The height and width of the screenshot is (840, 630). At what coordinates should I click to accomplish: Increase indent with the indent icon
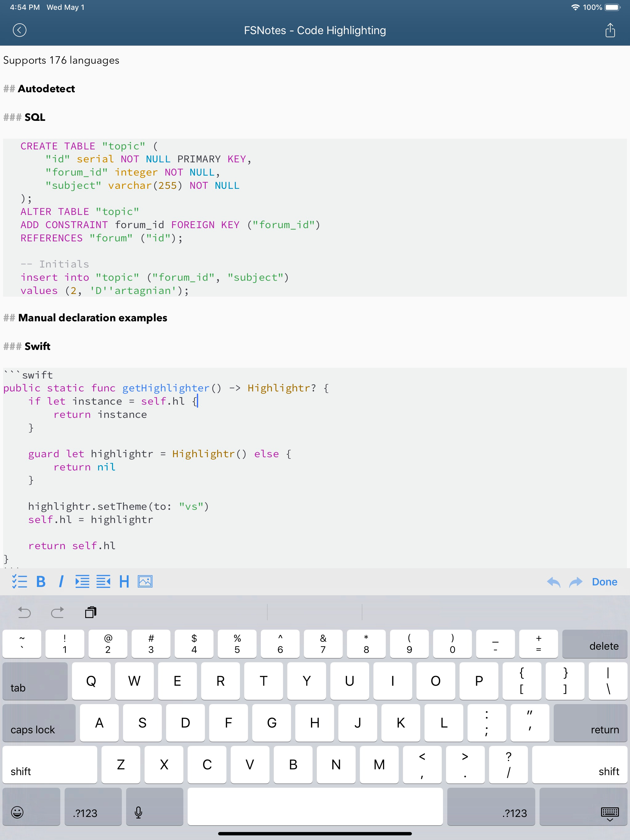[x=82, y=581]
